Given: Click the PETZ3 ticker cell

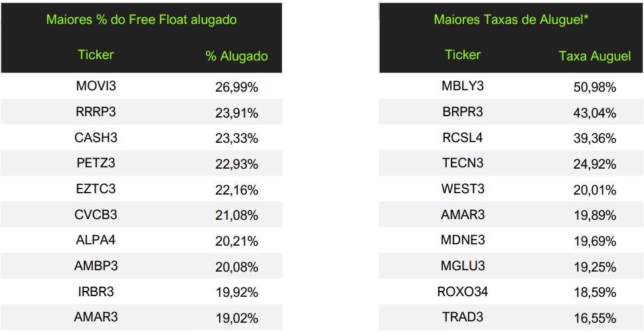Looking at the screenshot, I should 96,163.
